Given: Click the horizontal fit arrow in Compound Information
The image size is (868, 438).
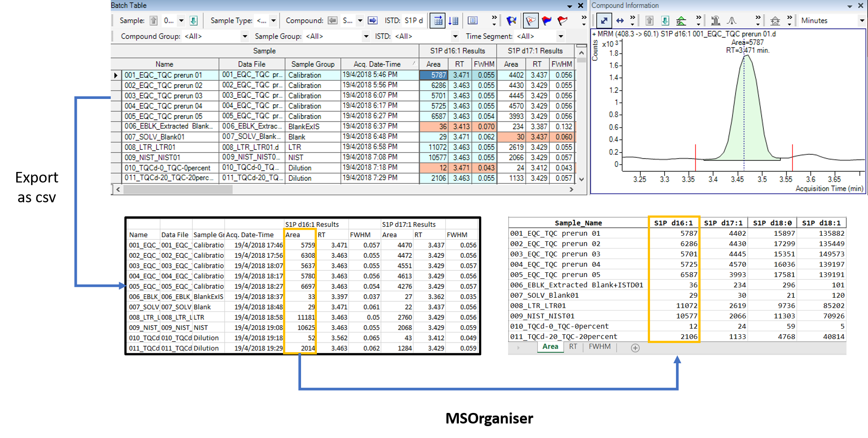Looking at the screenshot, I should (620, 21).
